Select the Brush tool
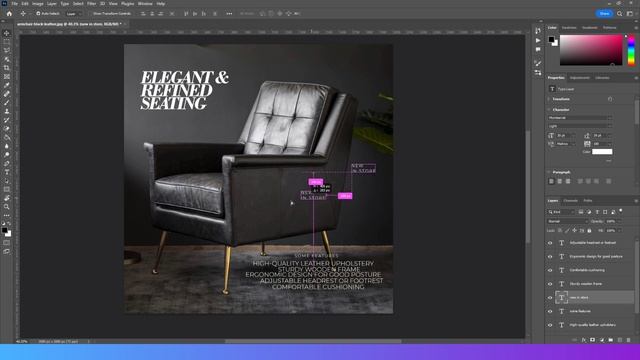The height and width of the screenshot is (360, 640). tap(7, 102)
